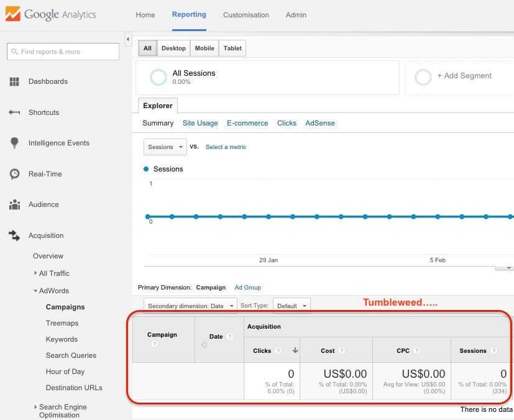Open the Customisation tab
Viewport: 514px width, 420px height.
(246, 15)
